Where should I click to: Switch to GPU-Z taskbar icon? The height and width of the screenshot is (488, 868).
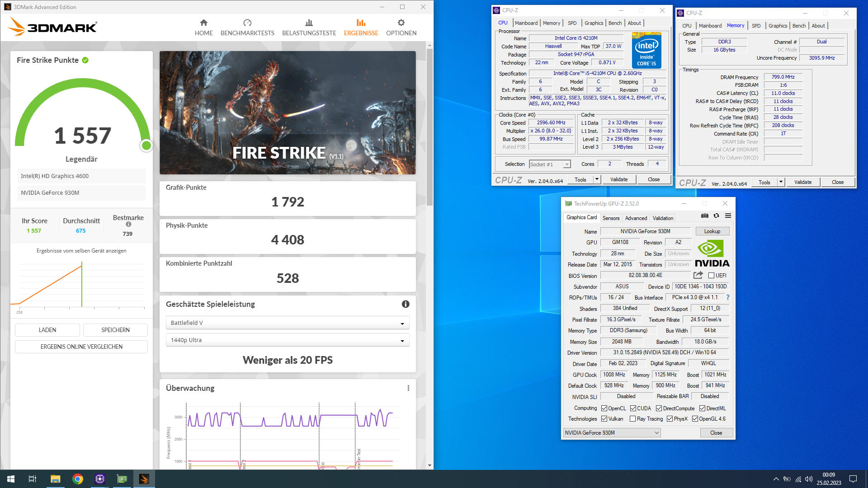[x=122, y=479]
